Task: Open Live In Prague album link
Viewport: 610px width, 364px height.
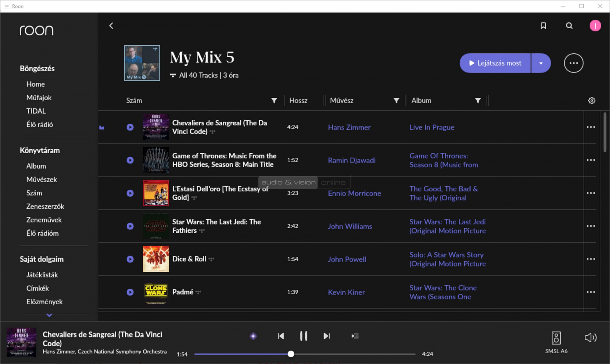Action: pos(432,127)
